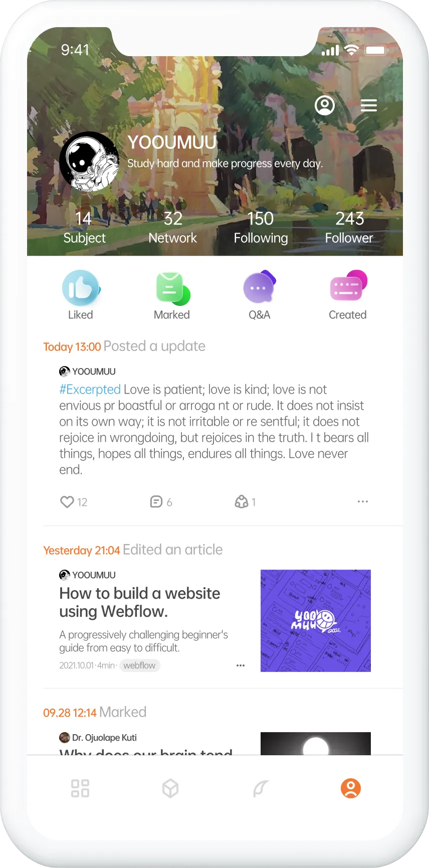This screenshot has height=868, width=429.
Task: Like the Excerpted post with the heart
Action: click(67, 502)
